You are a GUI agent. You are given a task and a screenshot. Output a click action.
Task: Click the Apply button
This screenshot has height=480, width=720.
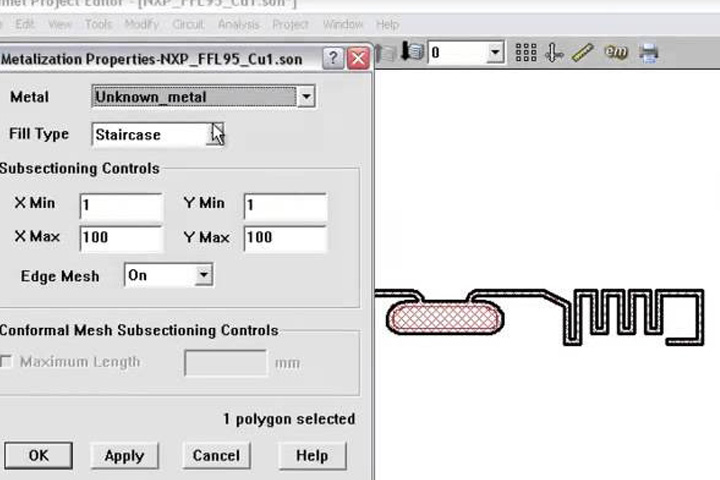coord(124,455)
